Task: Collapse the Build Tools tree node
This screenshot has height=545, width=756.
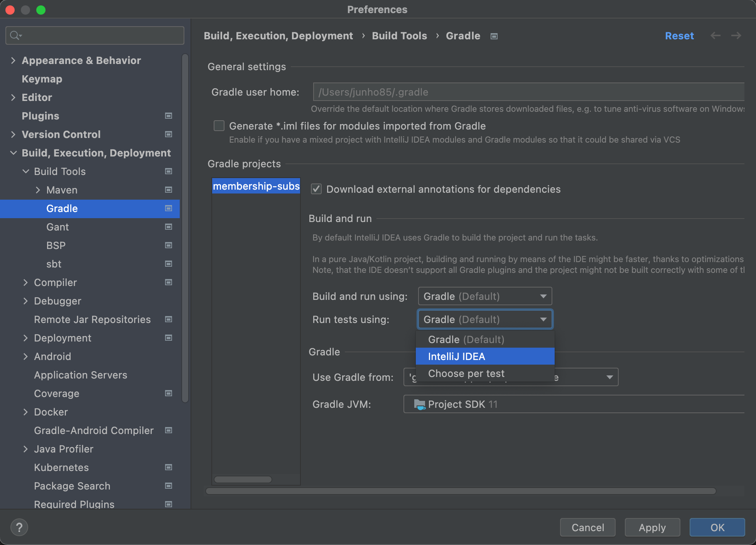Action: click(x=26, y=171)
